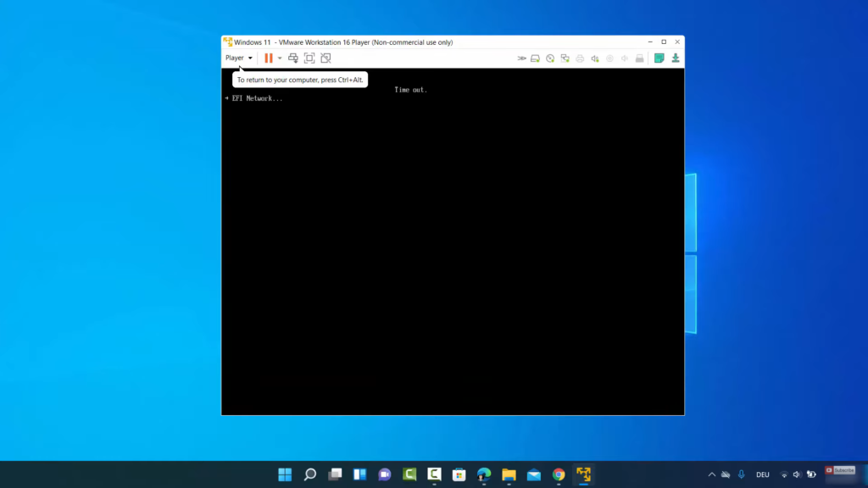This screenshot has height=488, width=868.
Task: Expand the power options dropdown arrow
Action: click(x=280, y=58)
